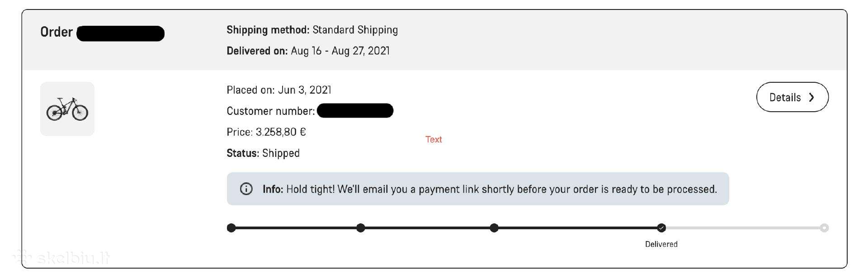Click the final unfilled progress step circle
The image size is (868, 279).
point(824,228)
